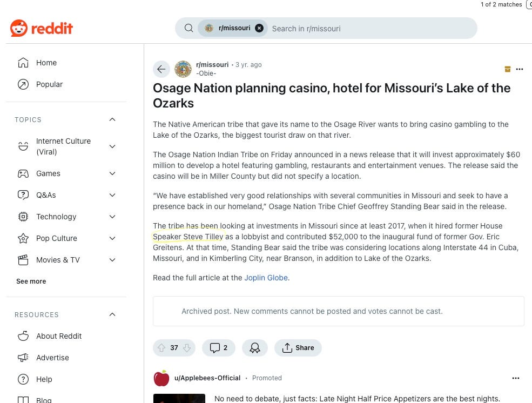Give an award to the post

(x=255, y=348)
